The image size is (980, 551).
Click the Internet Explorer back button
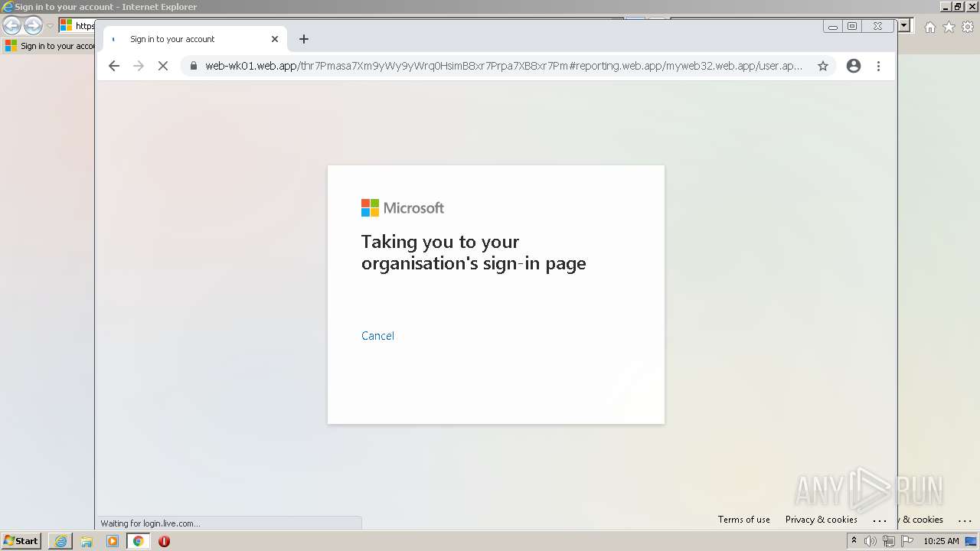click(11, 26)
